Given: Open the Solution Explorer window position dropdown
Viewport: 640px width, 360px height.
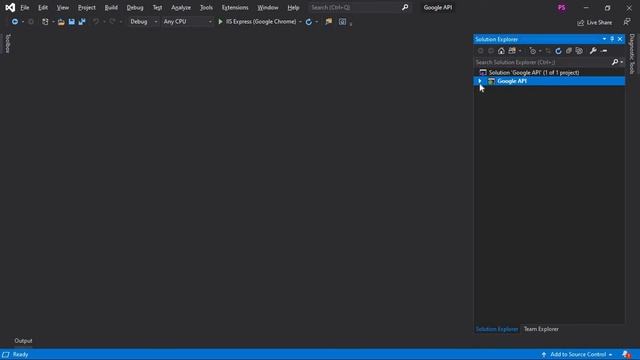Looking at the screenshot, I should 604,39.
